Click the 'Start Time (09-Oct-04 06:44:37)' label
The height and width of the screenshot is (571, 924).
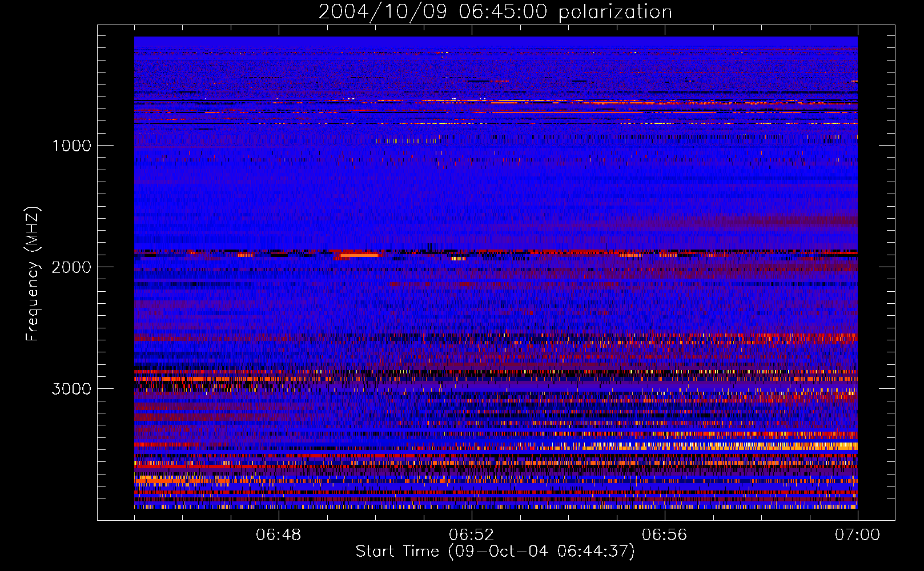pos(495,552)
